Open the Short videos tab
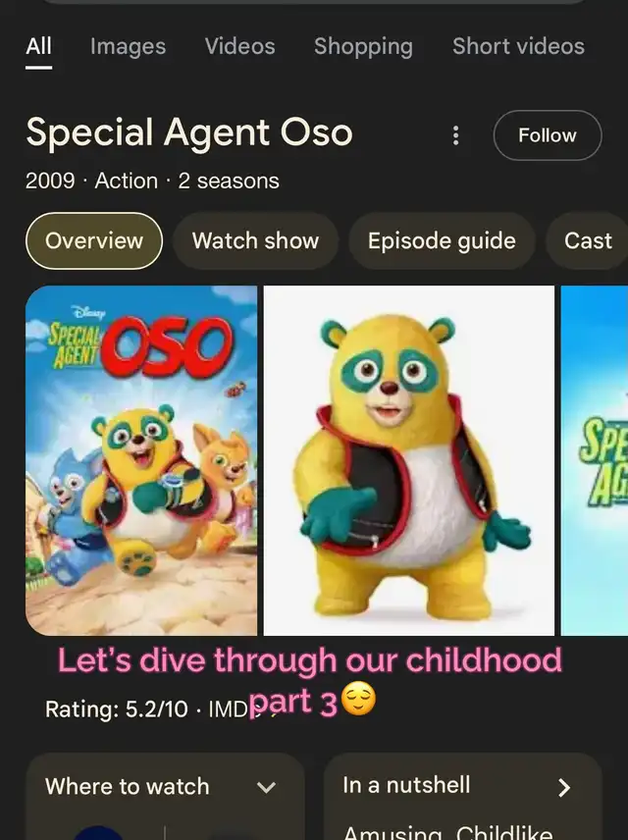628x840 pixels. (x=518, y=46)
